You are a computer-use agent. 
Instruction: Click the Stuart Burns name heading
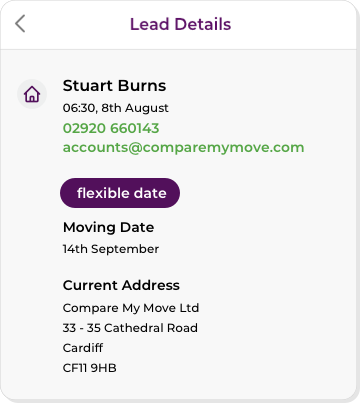click(x=114, y=86)
